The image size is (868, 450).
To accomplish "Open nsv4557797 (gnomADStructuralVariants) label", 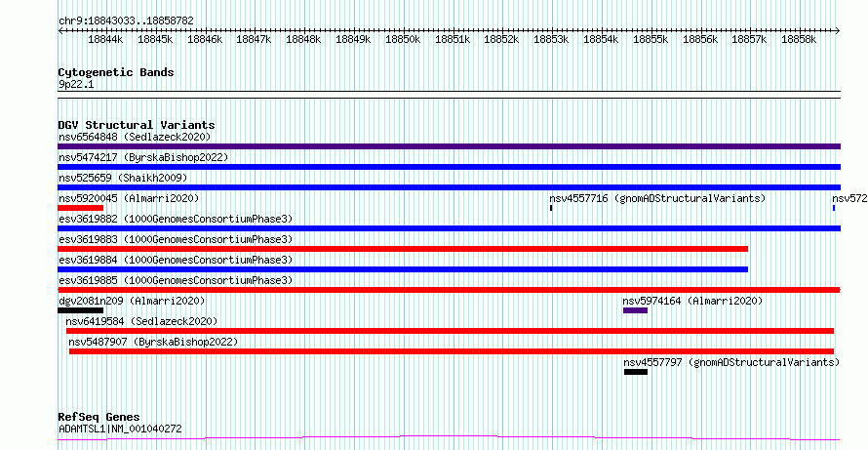I will pos(731,362).
